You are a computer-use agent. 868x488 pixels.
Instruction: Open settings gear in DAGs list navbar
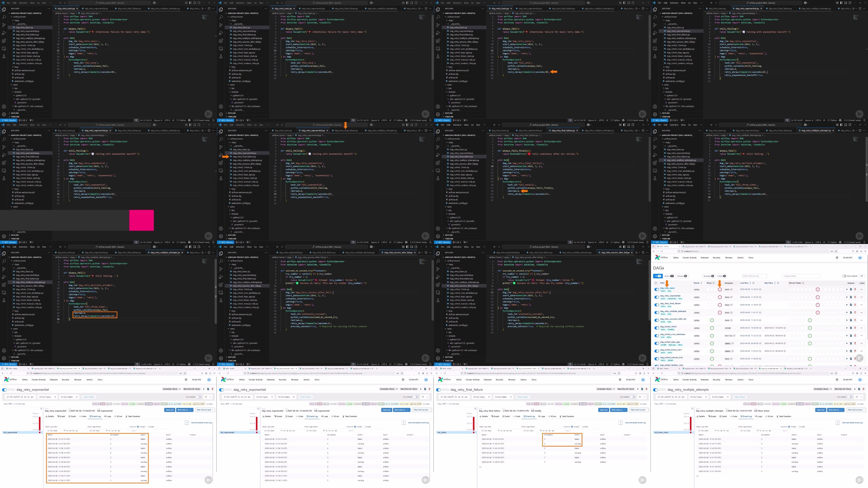point(837,258)
